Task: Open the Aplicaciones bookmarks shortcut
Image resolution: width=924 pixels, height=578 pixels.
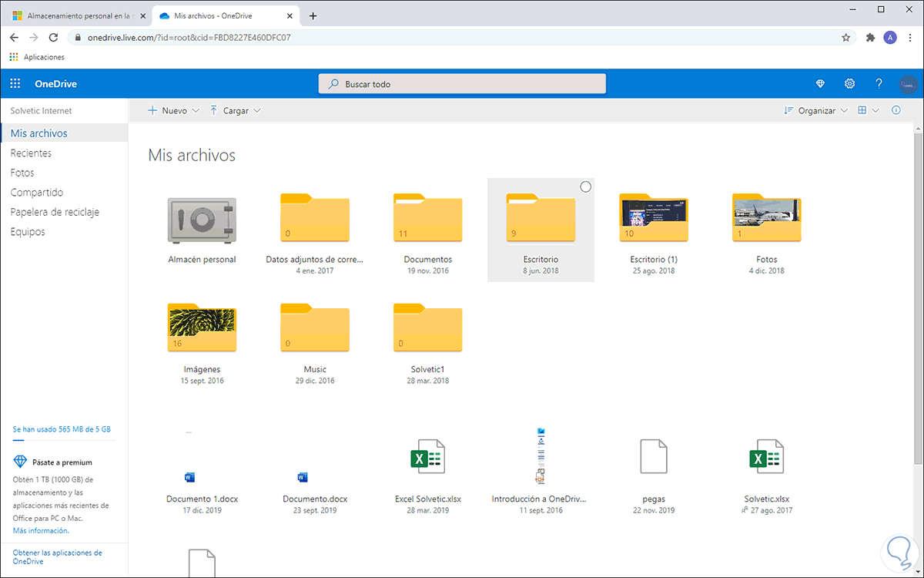Action: coord(37,57)
